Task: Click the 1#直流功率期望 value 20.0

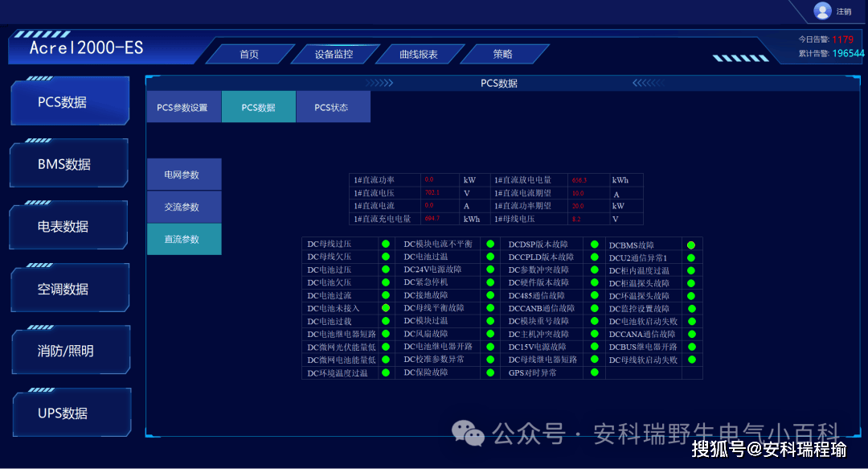Action: (x=578, y=206)
